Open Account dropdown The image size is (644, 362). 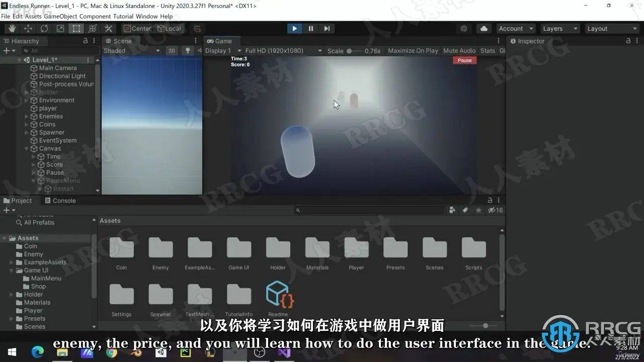516,29
